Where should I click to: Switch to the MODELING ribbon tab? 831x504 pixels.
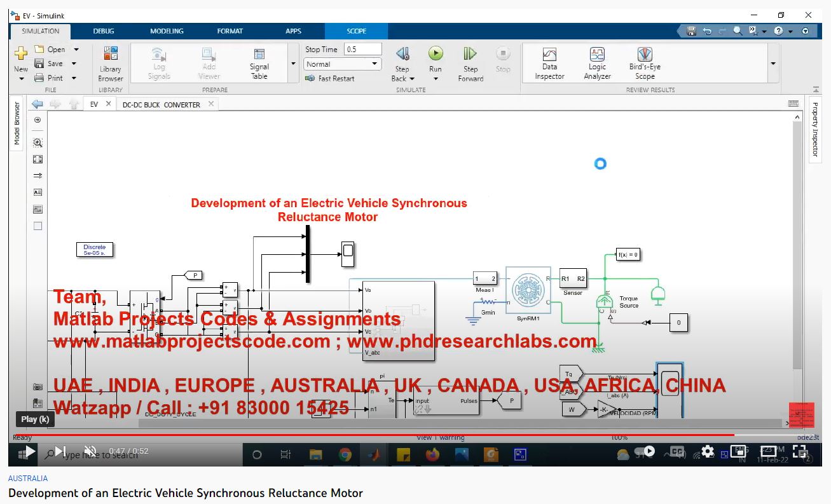tap(167, 31)
